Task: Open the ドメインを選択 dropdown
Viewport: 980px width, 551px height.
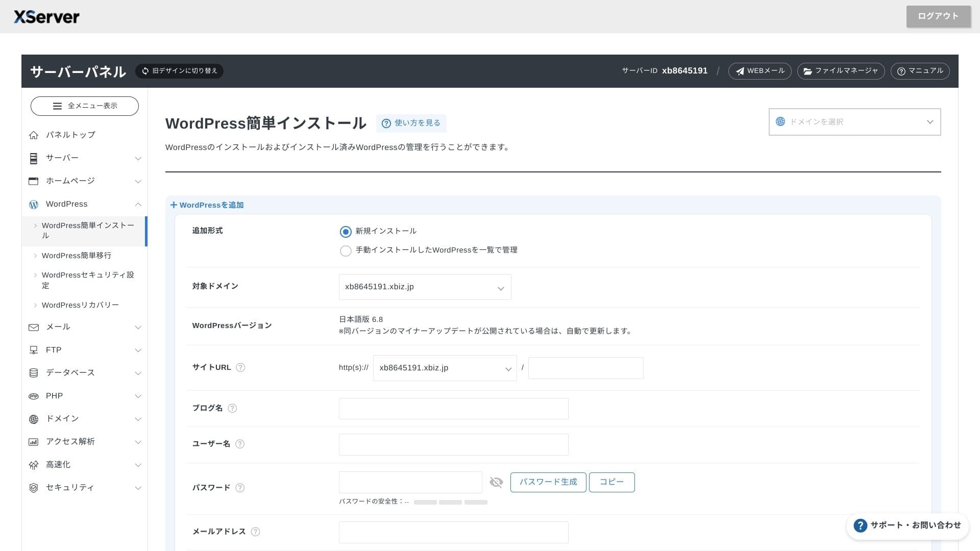Action: coord(854,122)
